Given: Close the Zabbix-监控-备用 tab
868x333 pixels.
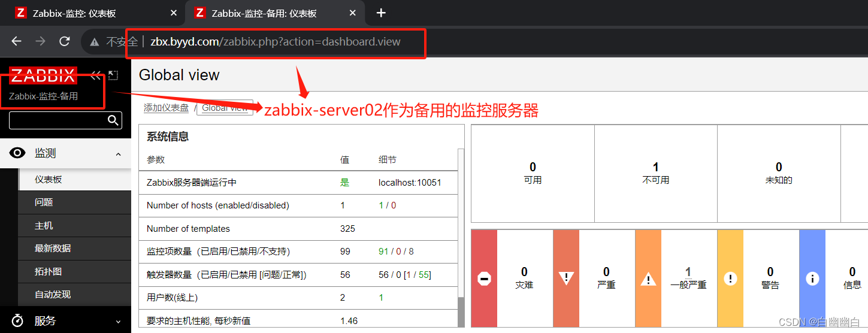Looking at the screenshot, I should coord(353,13).
